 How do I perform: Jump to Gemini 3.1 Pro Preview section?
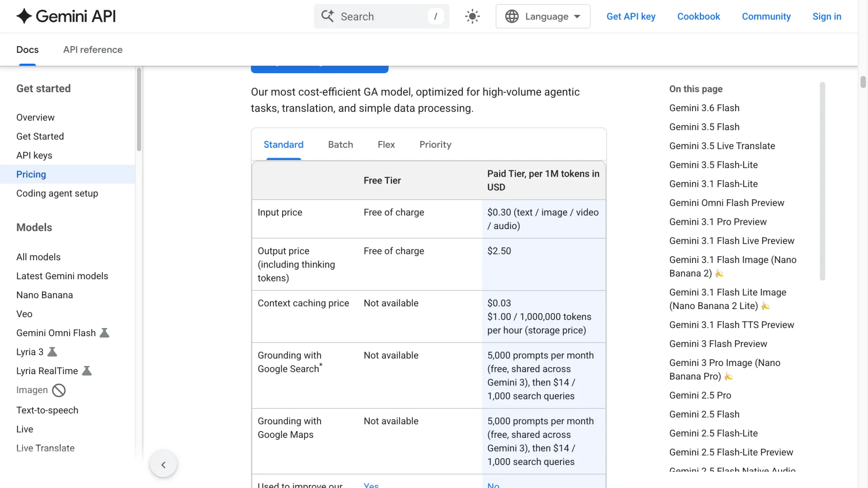pos(718,222)
